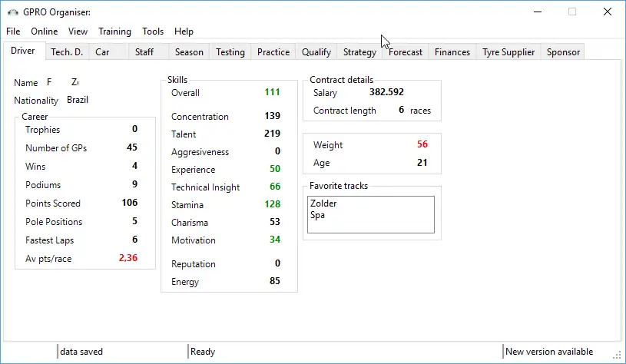Viewport: 626px width, 364px height.
Task: Click the 'data saved' status bar message
Action: (81, 352)
